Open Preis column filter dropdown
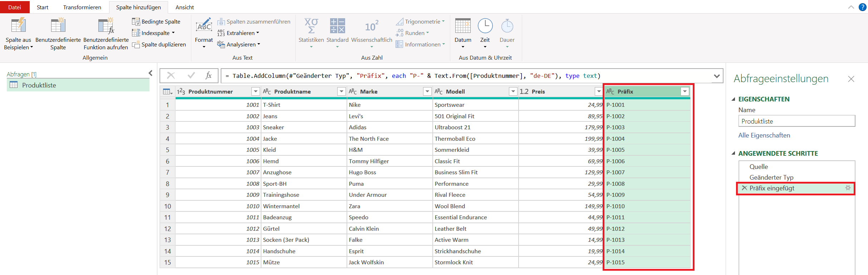This screenshot has width=868, height=275. [x=599, y=91]
